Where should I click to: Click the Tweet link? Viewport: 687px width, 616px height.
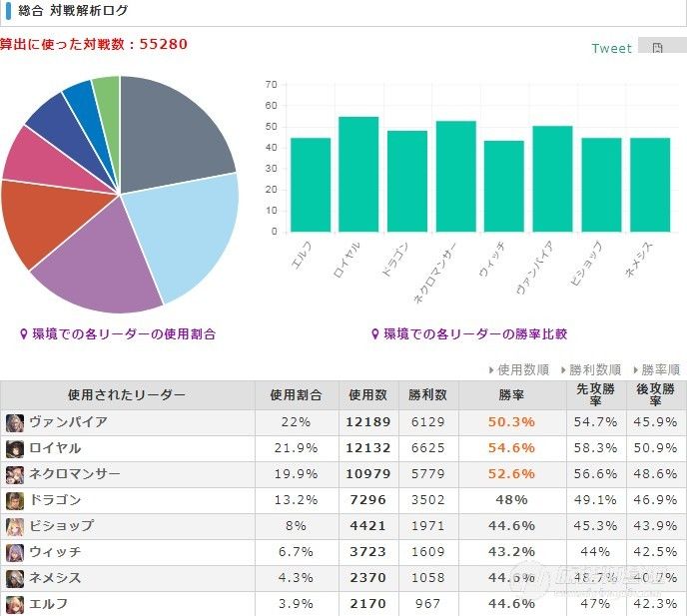tap(612, 48)
